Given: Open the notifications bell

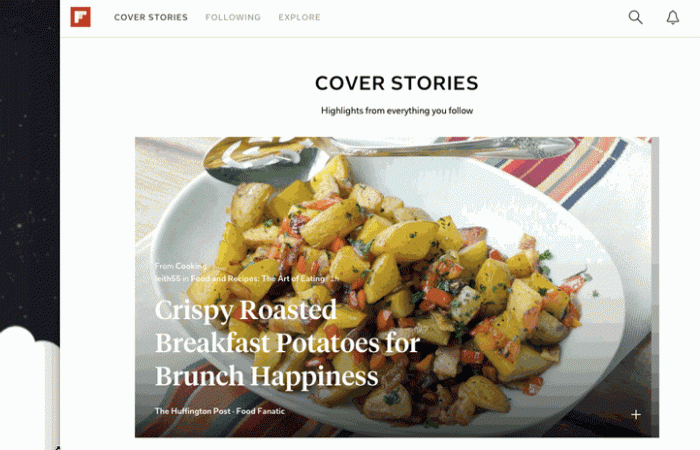Looking at the screenshot, I should (x=673, y=17).
